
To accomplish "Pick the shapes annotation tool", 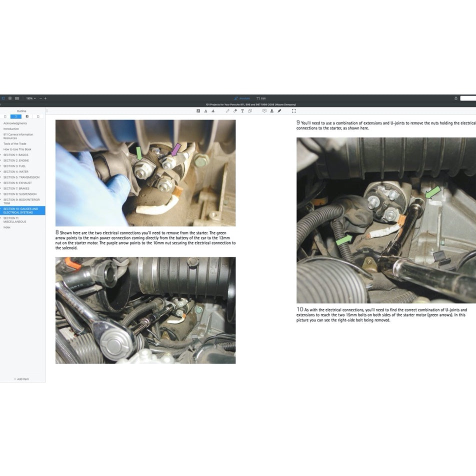I will 250,111.
